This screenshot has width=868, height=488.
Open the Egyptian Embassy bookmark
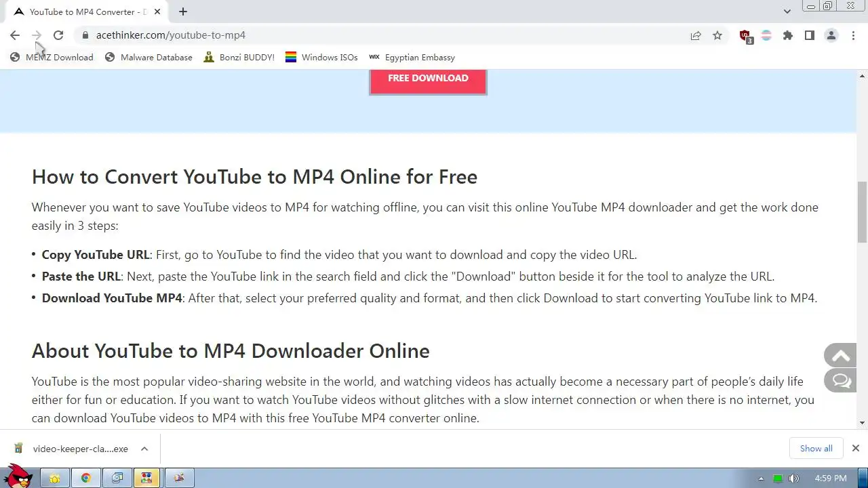tap(412, 58)
